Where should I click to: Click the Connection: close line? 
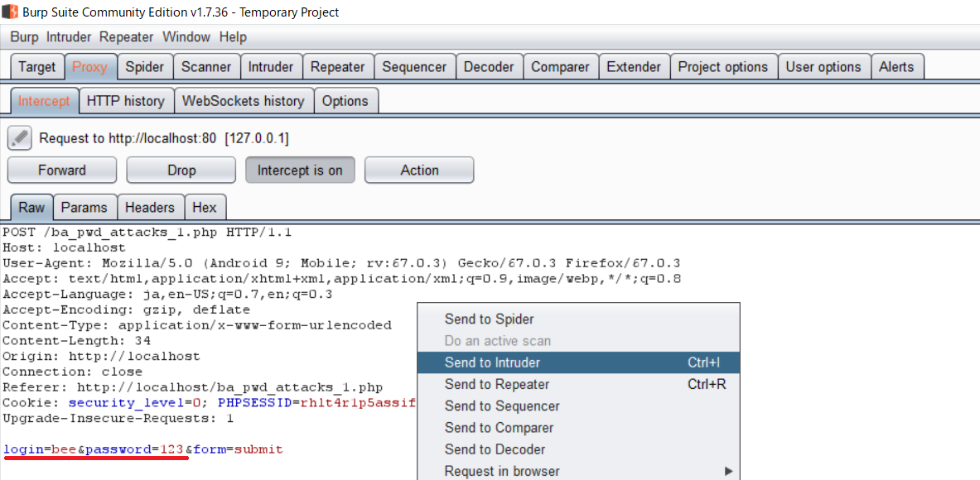pos(72,372)
